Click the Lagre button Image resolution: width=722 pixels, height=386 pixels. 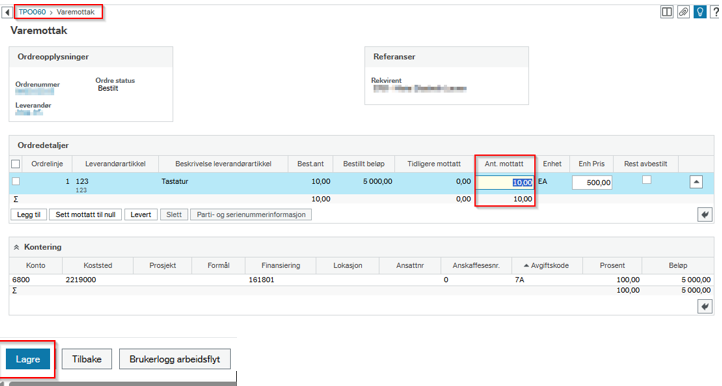28,359
